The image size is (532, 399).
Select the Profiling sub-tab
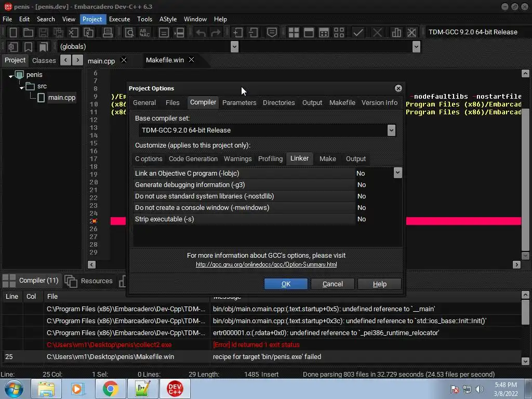pos(270,159)
